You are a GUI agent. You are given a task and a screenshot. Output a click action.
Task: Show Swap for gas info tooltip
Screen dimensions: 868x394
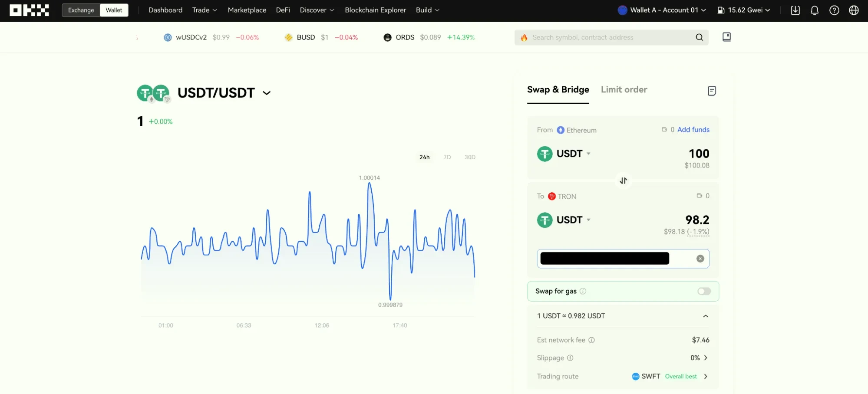[x=583, y=291]
